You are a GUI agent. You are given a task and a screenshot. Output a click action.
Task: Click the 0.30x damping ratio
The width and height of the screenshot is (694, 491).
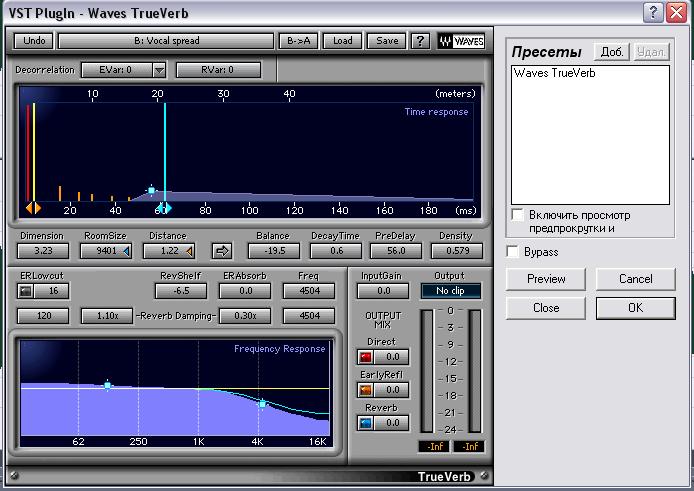click(x=245, y=316)
